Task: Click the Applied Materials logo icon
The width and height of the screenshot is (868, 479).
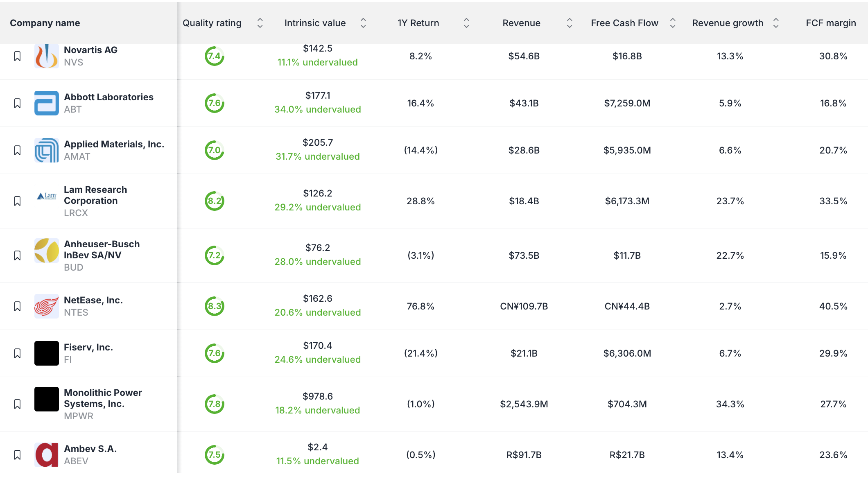Action: [x=46, y=150]
